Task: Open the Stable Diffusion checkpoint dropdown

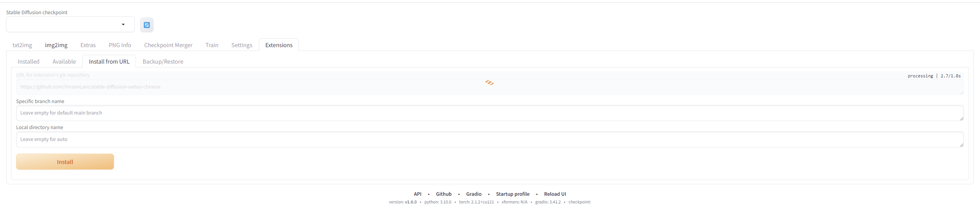Action: [70, 25]
